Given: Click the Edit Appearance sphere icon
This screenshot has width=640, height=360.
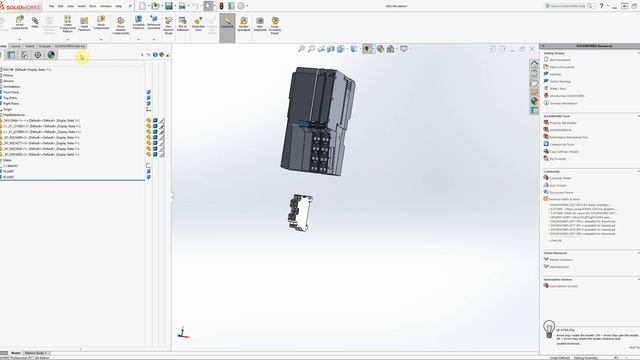Looking at the screenshot, I should click(380, 49).
